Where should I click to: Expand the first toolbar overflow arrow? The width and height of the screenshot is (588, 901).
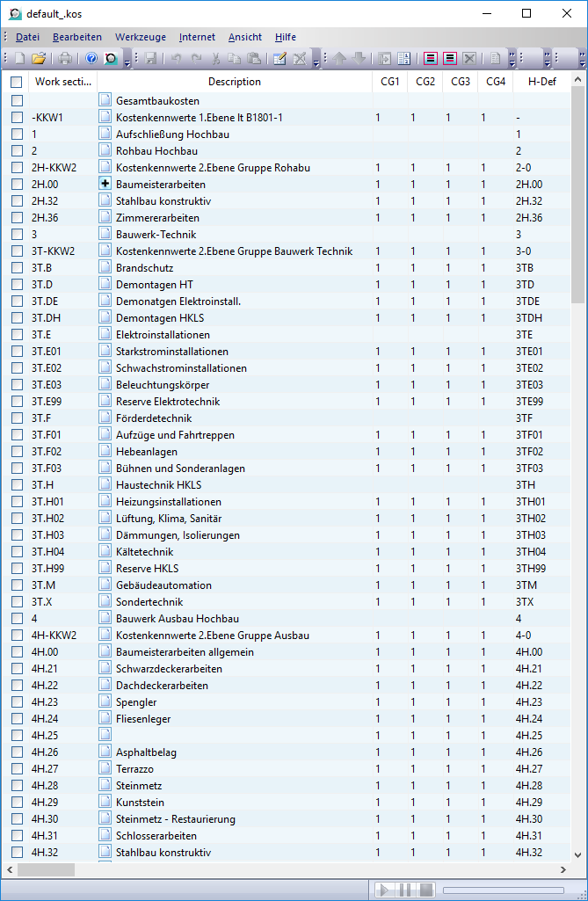127,59
